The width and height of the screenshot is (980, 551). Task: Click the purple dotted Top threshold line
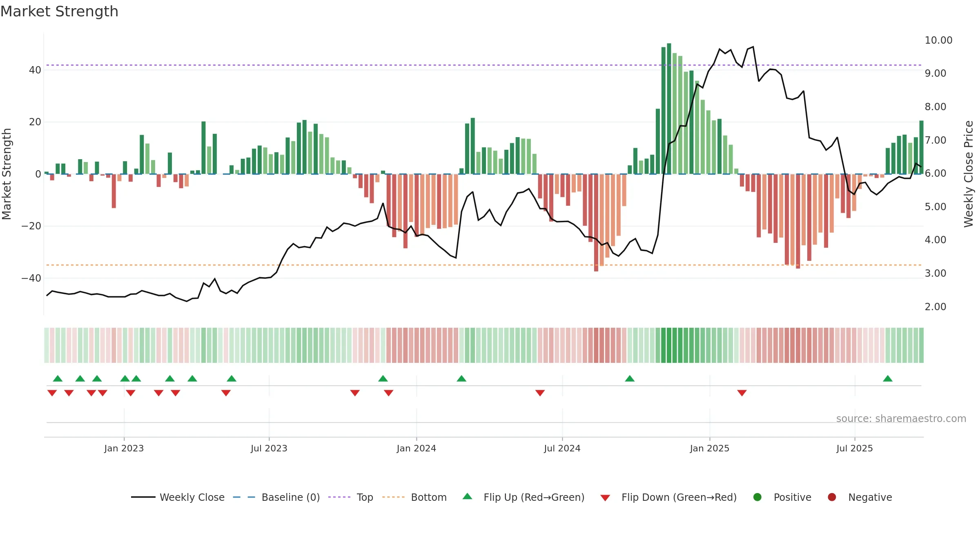484,65
